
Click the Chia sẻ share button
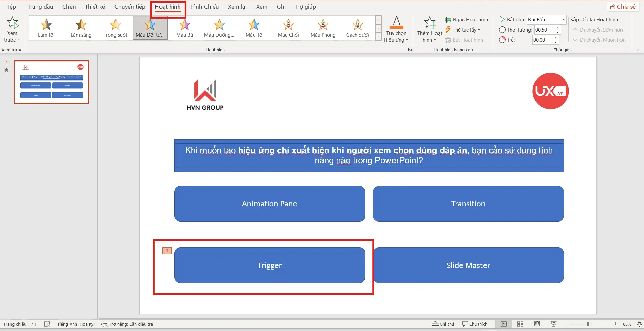(x=623, y=7)
